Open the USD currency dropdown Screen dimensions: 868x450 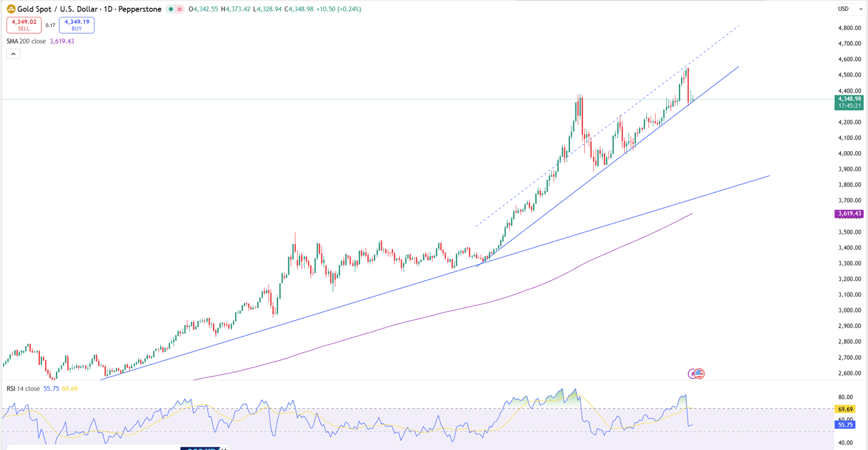tap(849, 9)
